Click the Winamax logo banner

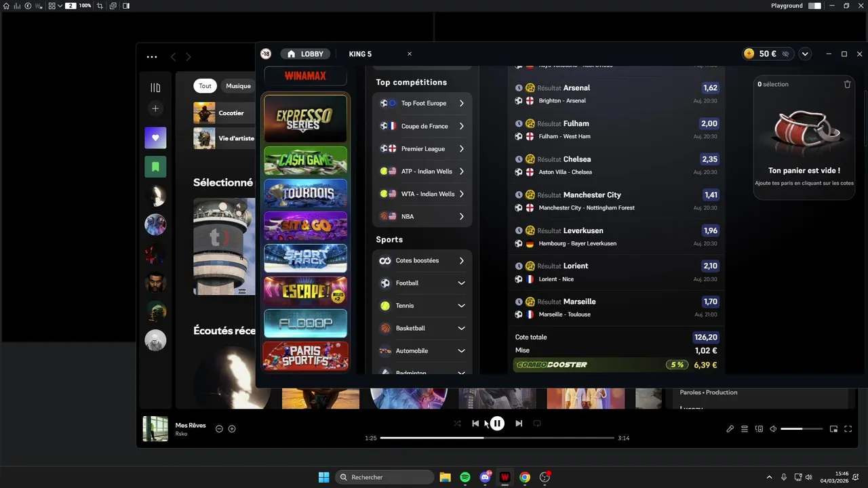click(305, 76)
